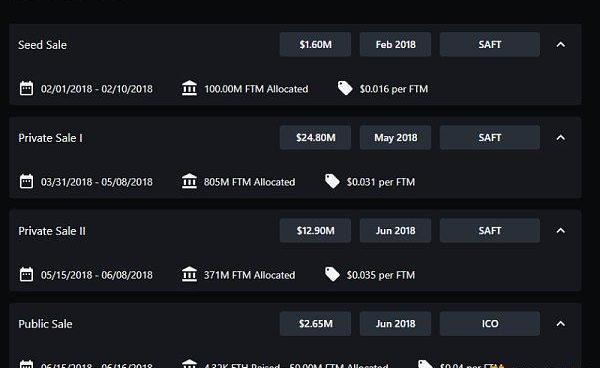Collapse the Seed Sale section chevron
Image resolution: width=600 pixels, height=368 pixels.
pos(561,45)
